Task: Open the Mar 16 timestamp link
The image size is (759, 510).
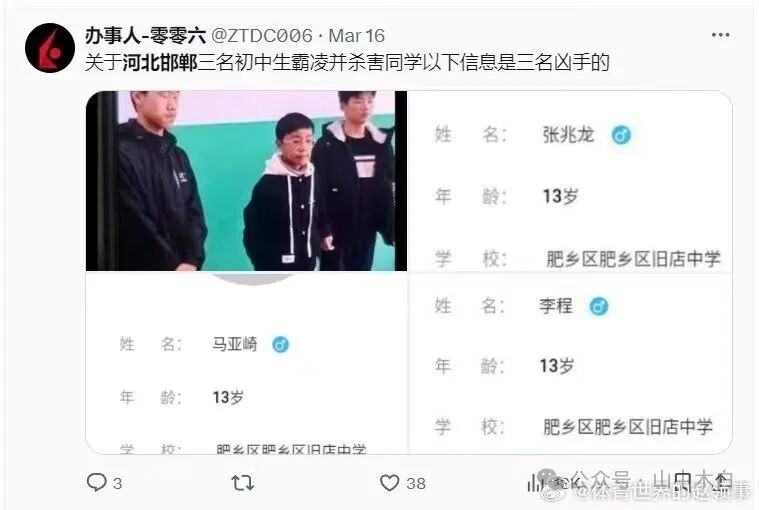Action: [356, 36]
